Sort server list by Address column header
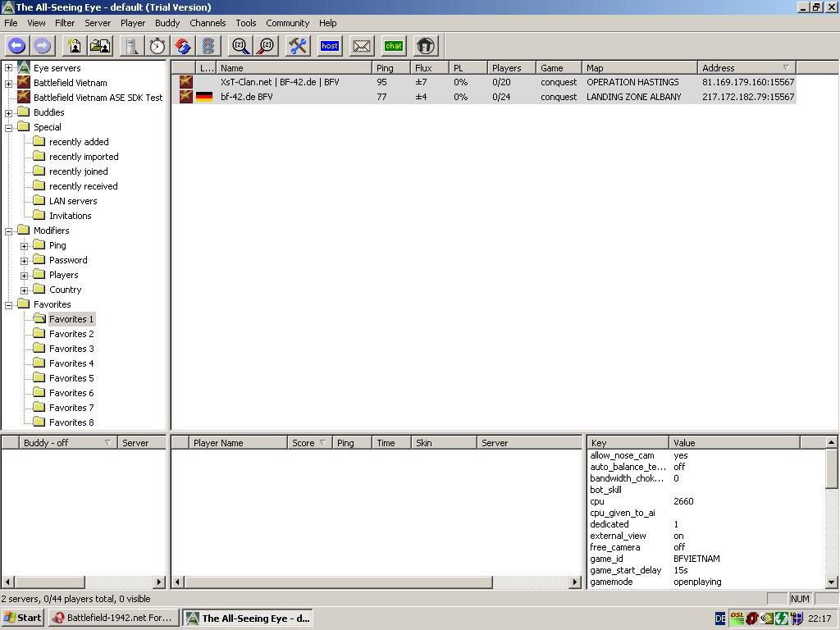The height and width of the screenshot is (630, 840). point(746,68)
